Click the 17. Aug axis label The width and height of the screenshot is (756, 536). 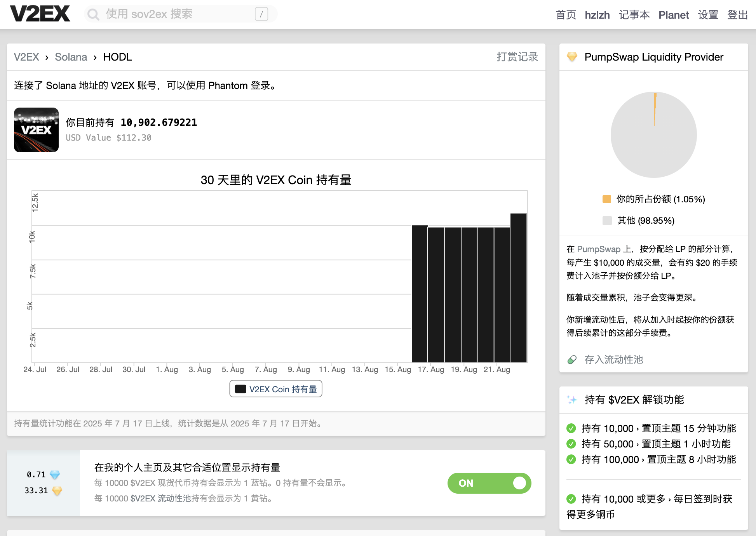pos(431,369)
